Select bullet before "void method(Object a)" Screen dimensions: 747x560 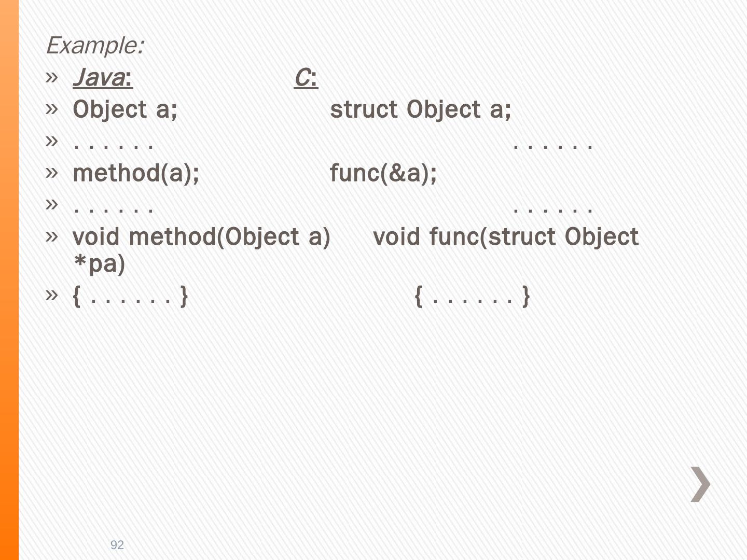(51, 236)
